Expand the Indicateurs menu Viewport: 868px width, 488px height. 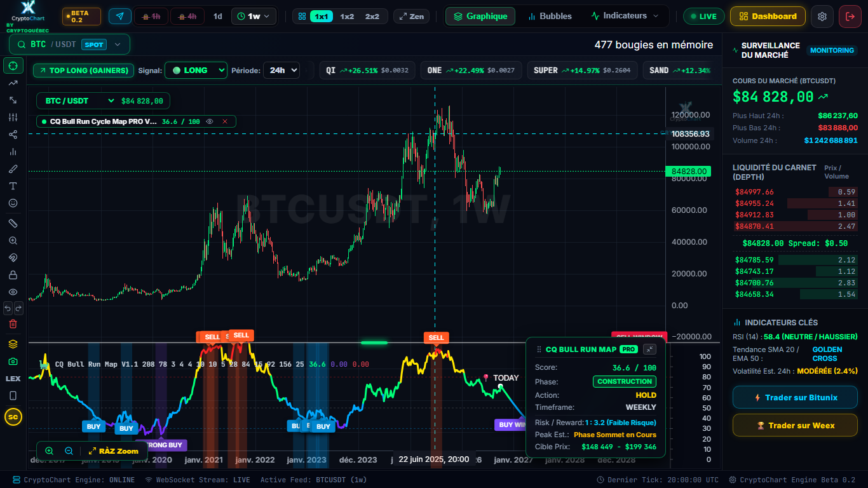tap(625, 16)
